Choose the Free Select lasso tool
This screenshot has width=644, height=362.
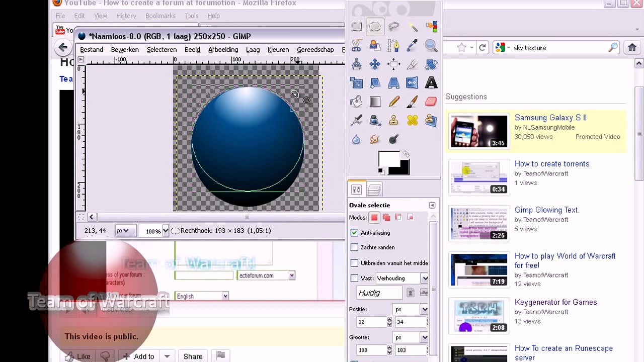point(393,27)
